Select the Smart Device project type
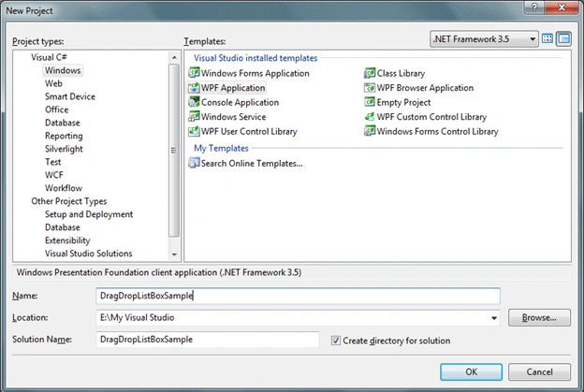This screenshot has height=392, width=584. point(70,96)
